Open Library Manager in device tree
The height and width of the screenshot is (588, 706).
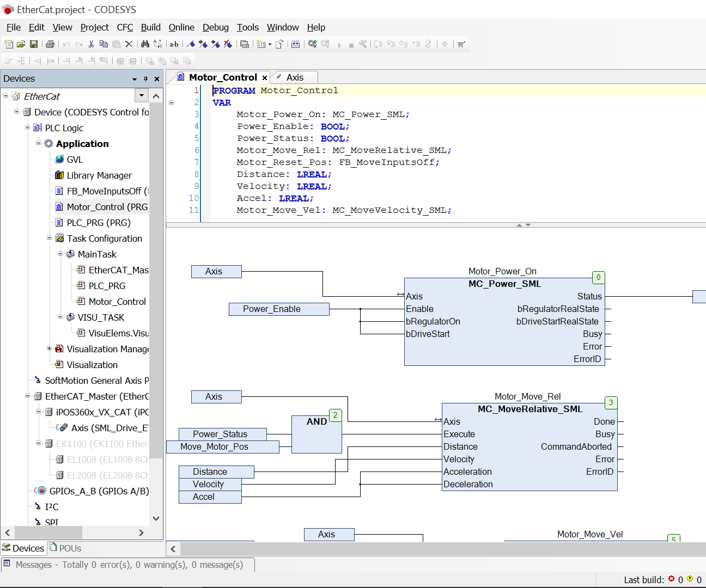(99, 175)
